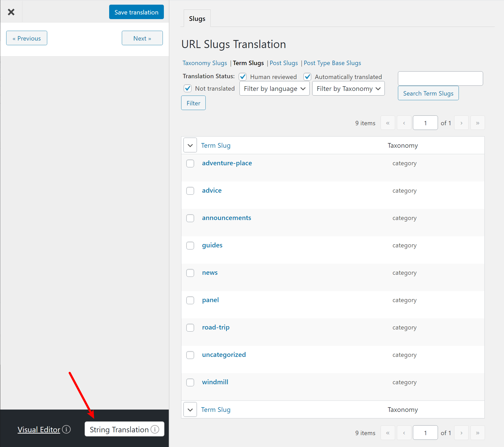The width and height of the screenshot is (504, 447).
Task: Switch to the Post Slugs section
Action: pos(284,63)
